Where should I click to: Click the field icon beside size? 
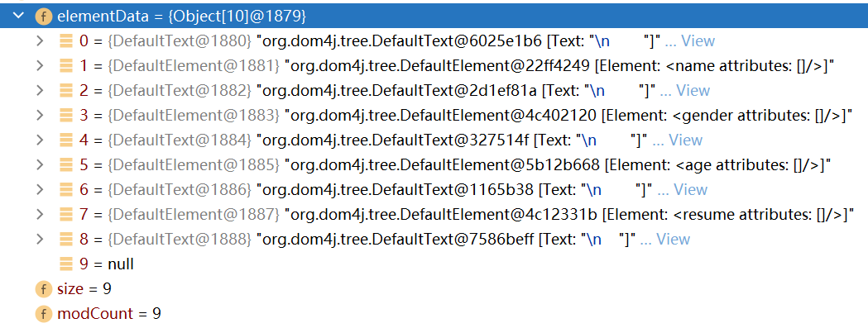tap(43, 289)
